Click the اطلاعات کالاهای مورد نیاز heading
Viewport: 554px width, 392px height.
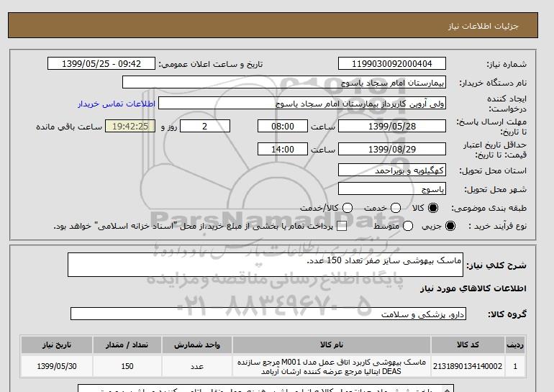pyautogui.click(x=473, y=288)
